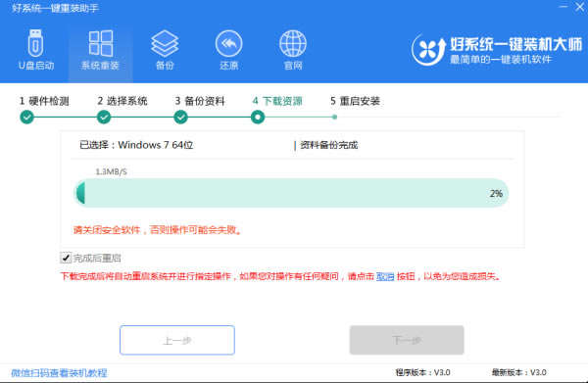Click the greyed 下一步 next button
Screen dimensions: 588x383
[407, 340]
